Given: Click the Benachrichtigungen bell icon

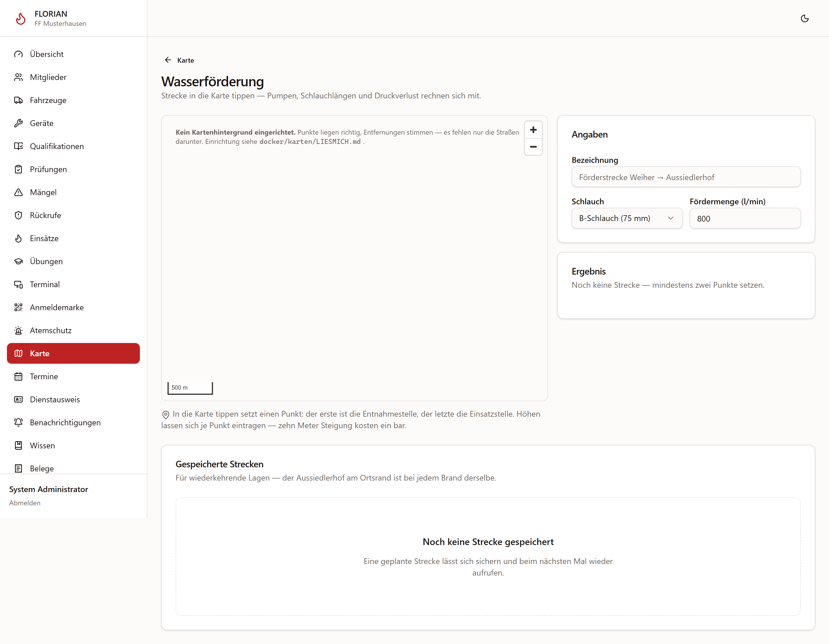Looking at the screenshot, I should point(18,422).
